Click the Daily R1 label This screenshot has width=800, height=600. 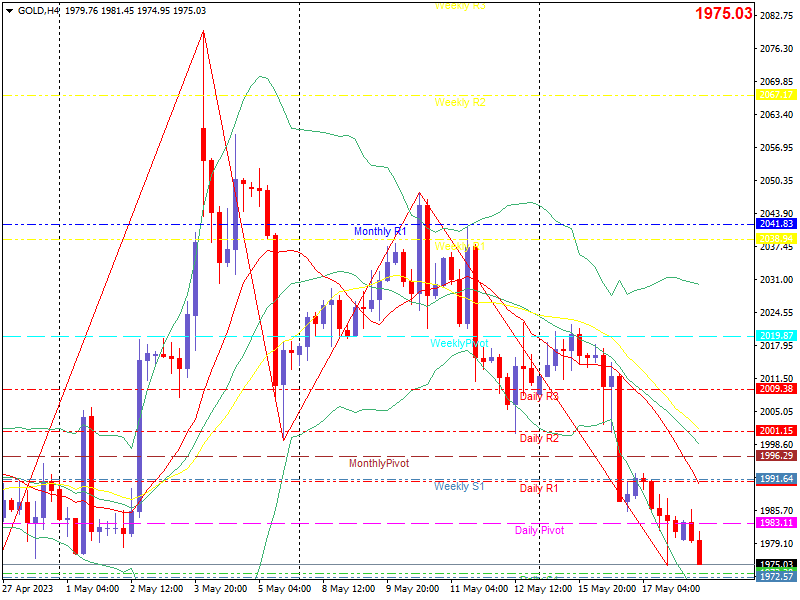tap(539, 488)
